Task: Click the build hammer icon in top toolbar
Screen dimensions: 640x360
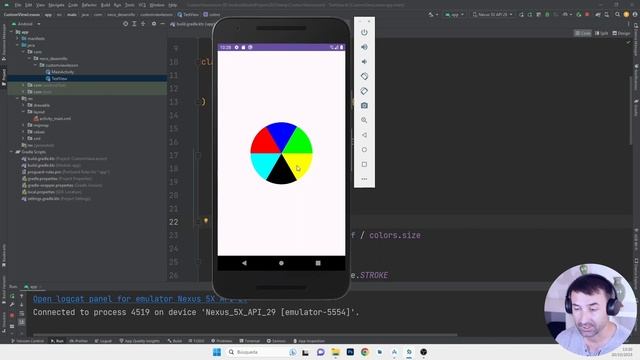Action: (x=431, y=15)
